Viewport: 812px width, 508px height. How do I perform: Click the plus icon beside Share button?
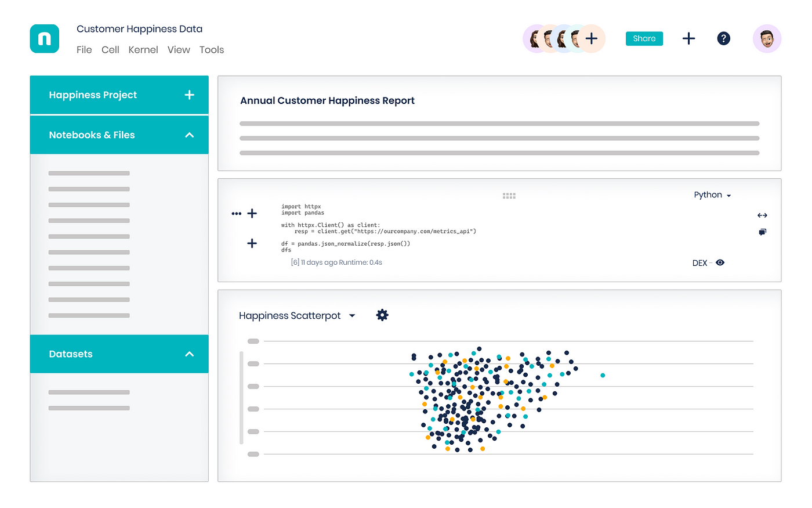pos(688,39)
